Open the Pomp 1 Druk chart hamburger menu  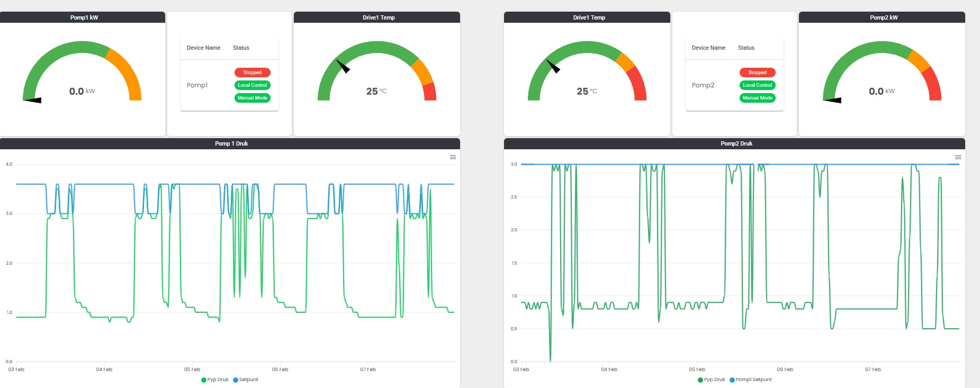coord(453,157)
